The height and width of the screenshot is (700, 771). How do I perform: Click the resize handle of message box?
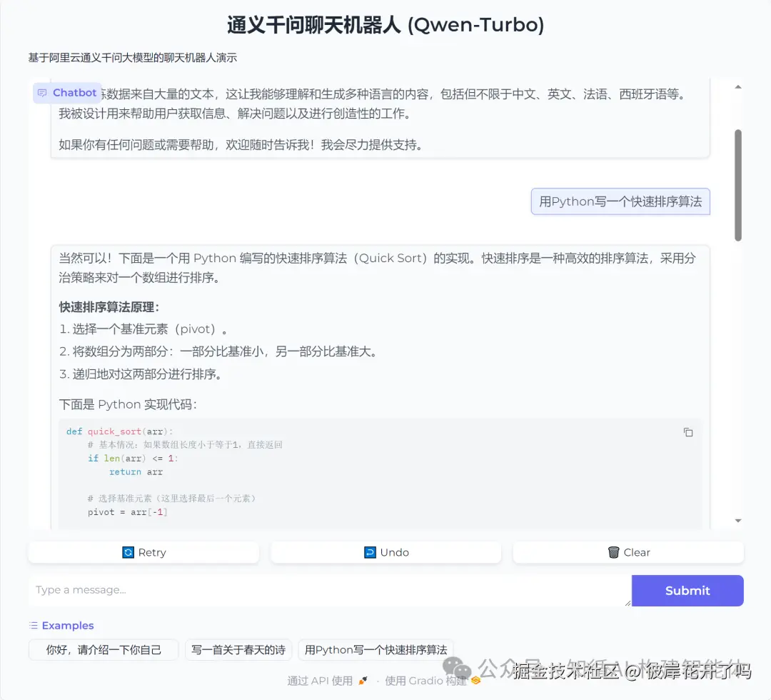628,603
